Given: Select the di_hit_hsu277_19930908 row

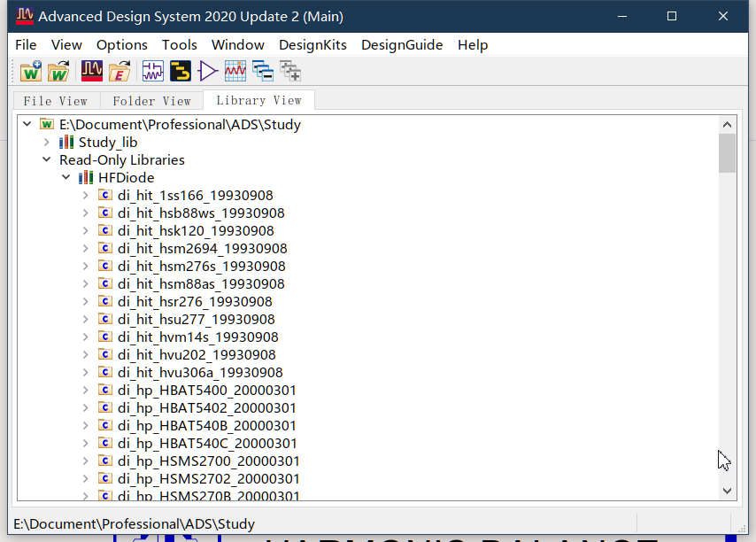Looking at the screenshot, I should (197, 319).
